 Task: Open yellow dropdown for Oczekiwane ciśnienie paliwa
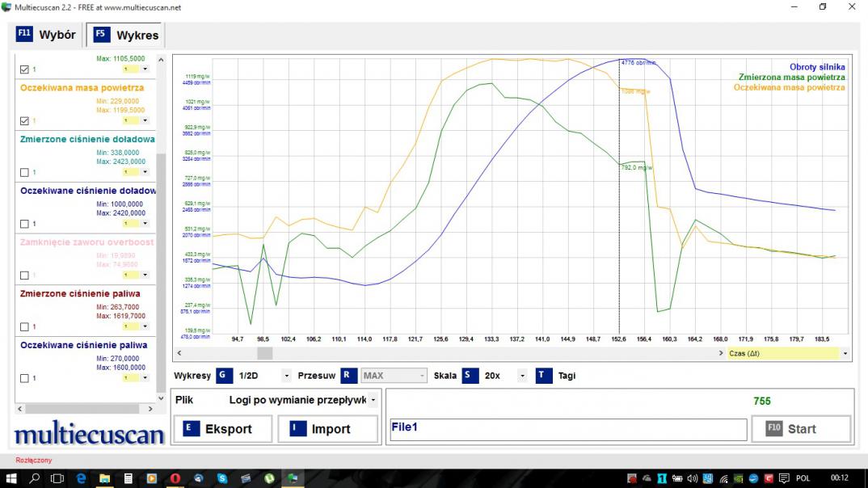pyautogui.click(x=145, y=378)
